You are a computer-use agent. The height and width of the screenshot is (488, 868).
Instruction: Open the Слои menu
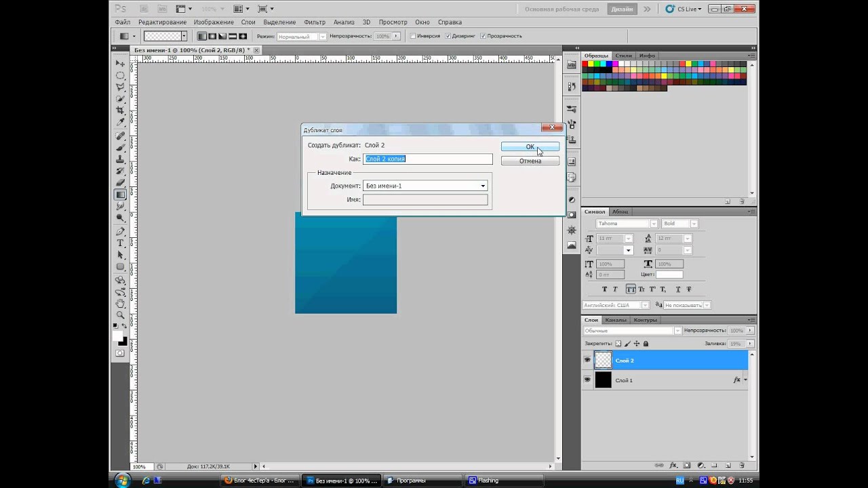248,22
